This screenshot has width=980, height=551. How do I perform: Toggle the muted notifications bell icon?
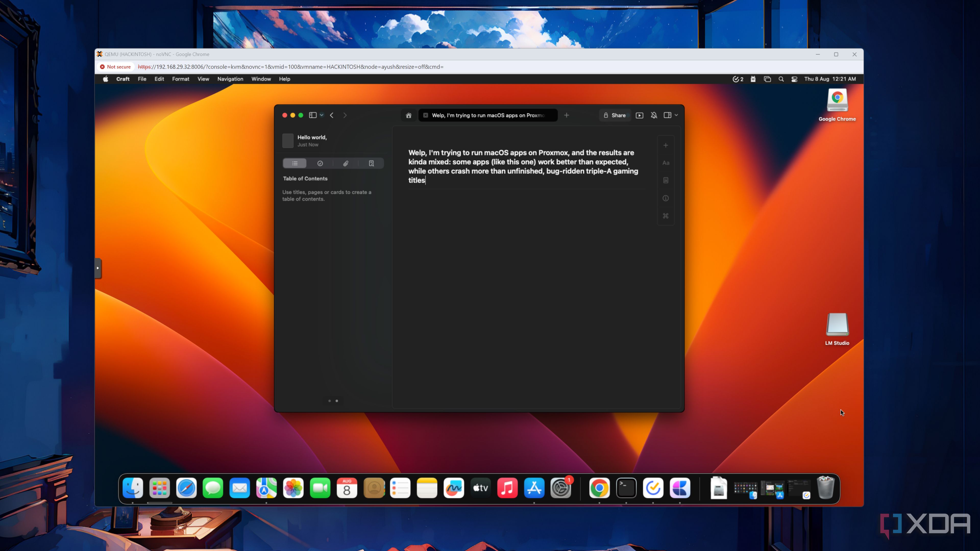point(654,115)
